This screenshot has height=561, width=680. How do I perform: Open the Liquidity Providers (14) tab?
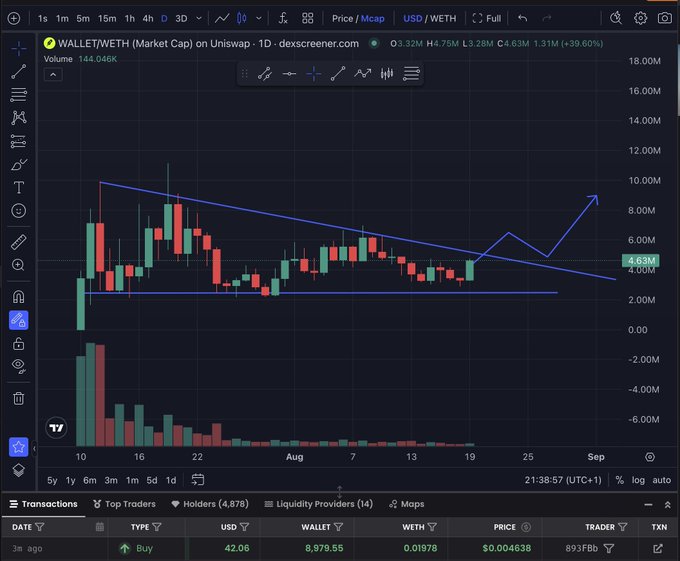tap(319, 504)
